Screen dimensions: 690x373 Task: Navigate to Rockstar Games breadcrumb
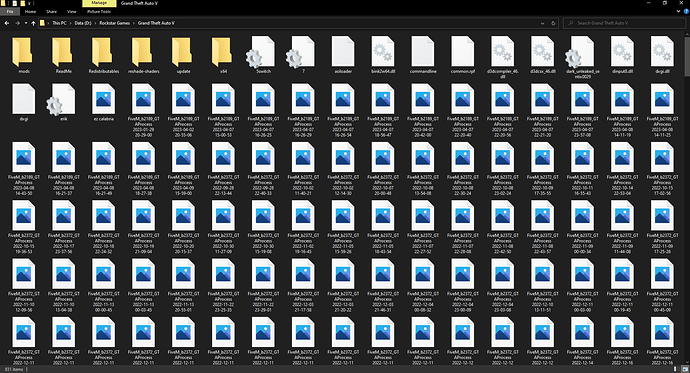[x=114, y=23]
